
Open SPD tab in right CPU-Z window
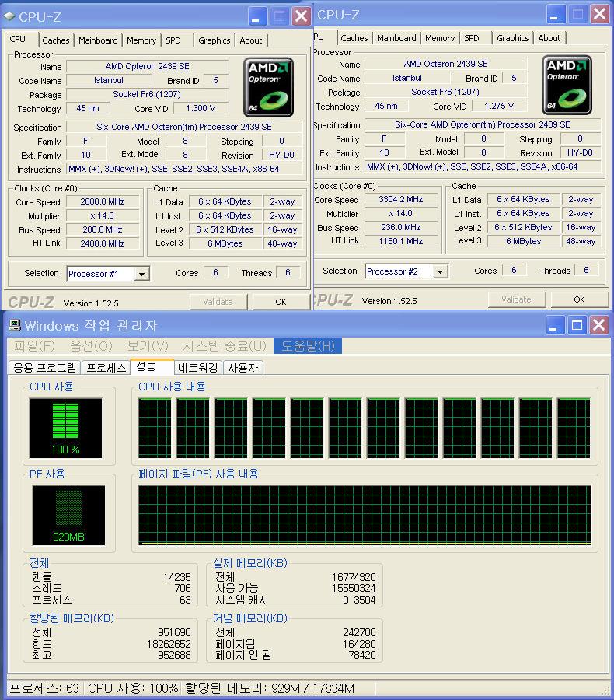[472, 38]
